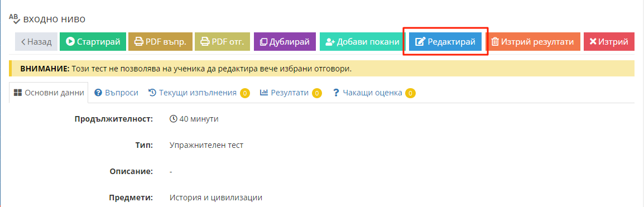Click add-user icon on Добави покани
Image resolution: width=644 pixels, height=207 pixels.
tap(330, 41)
